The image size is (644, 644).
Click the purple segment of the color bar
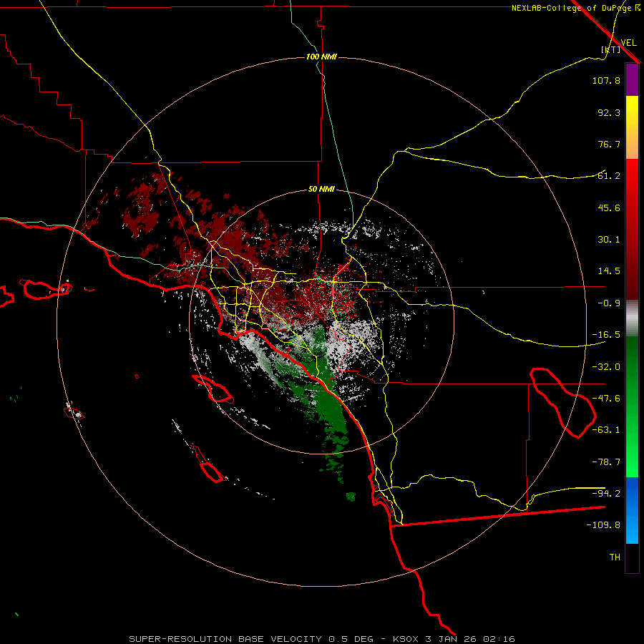point(632,79)
